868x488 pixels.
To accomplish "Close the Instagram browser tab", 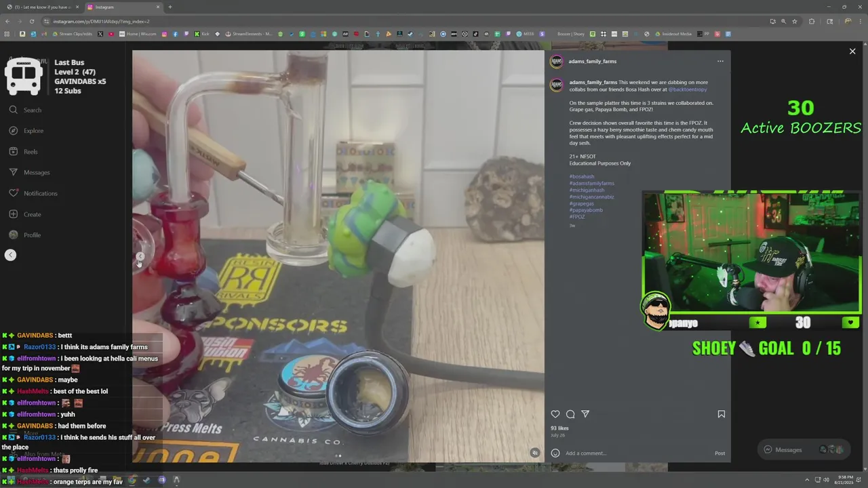I will pyautogui.click(x=158, y=7).
